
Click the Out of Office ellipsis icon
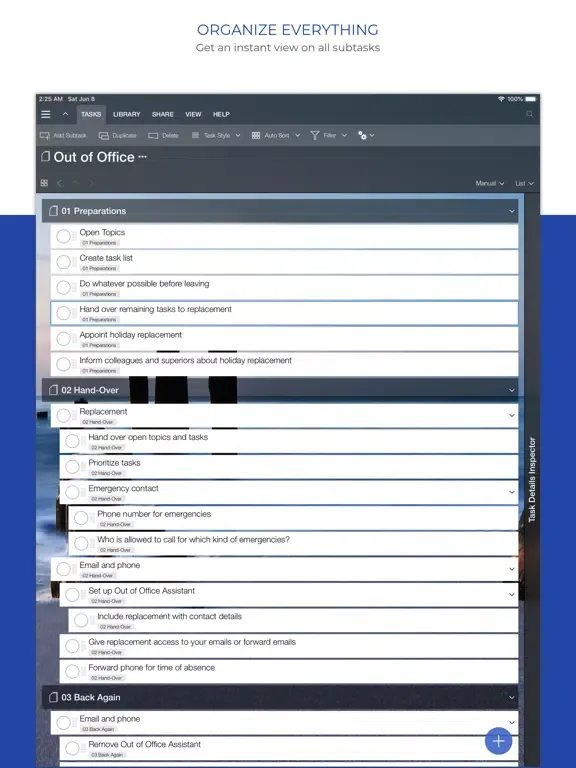143,157
